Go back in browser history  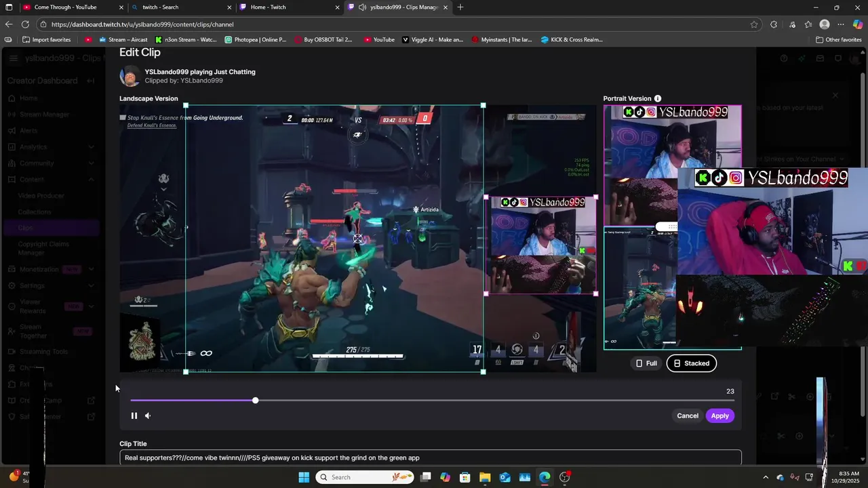[x=9, y=24]
